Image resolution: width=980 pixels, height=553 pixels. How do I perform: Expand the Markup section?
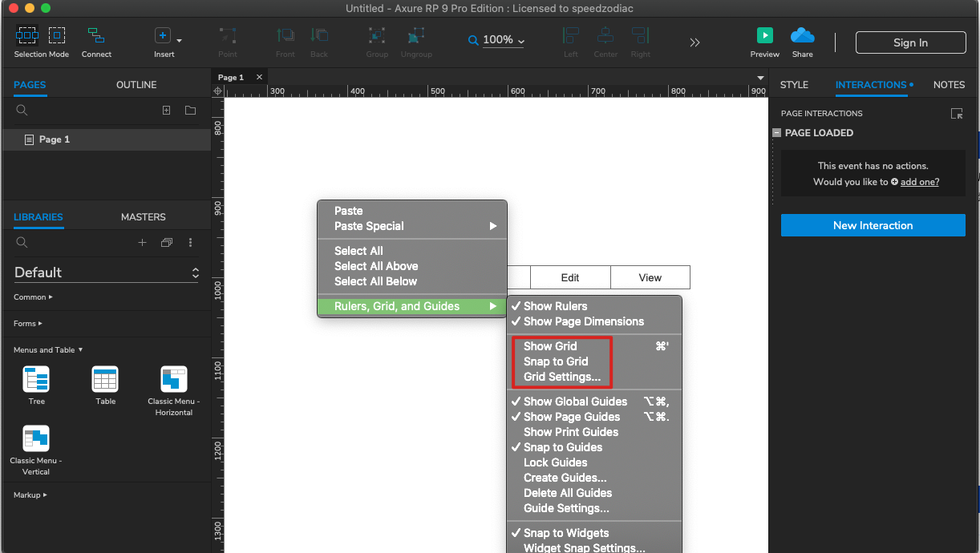30,495
